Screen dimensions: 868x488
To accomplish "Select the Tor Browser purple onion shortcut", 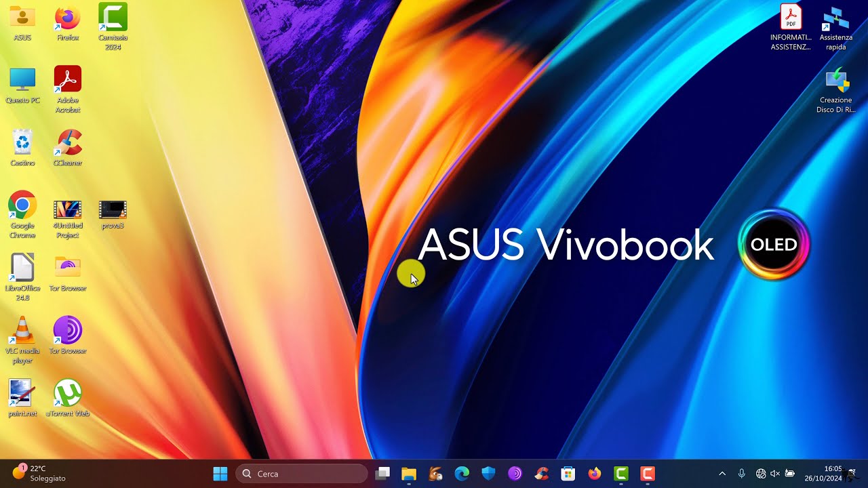I will point(68,335).
